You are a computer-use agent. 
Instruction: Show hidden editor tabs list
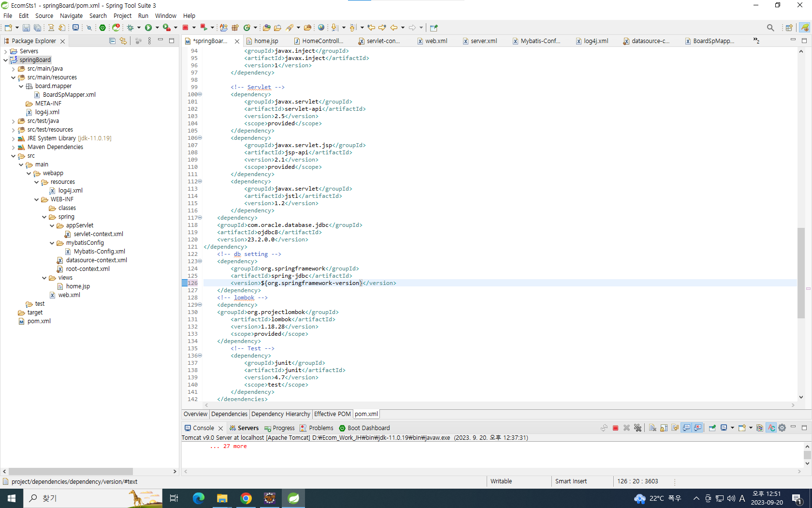756,41
